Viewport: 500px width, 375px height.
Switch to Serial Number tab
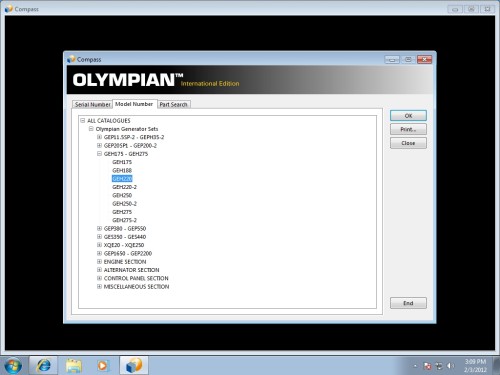tap(92, 104)
